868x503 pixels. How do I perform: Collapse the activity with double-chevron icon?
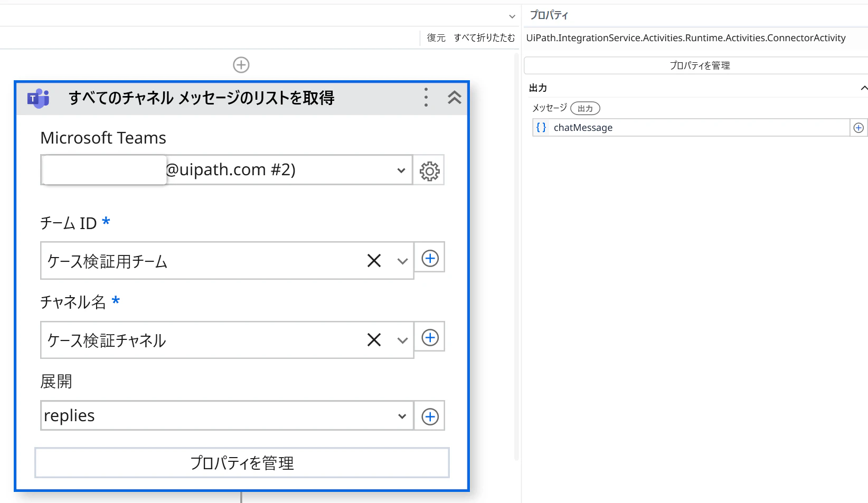[455, 98]
